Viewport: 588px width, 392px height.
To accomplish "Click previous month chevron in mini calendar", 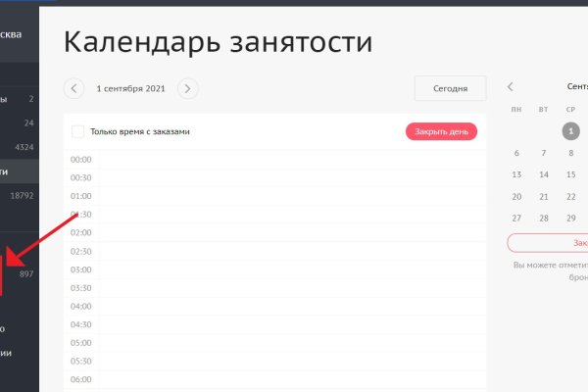I will pos(511,87).
